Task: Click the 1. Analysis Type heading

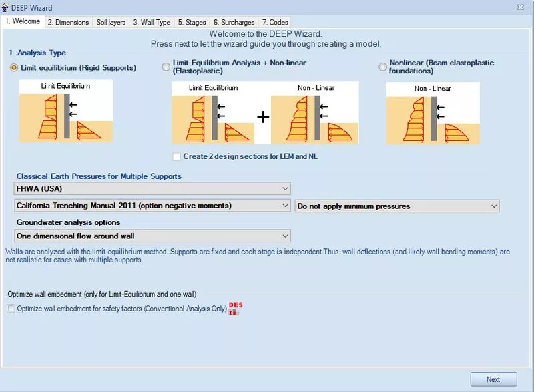Action: (37, 53)
